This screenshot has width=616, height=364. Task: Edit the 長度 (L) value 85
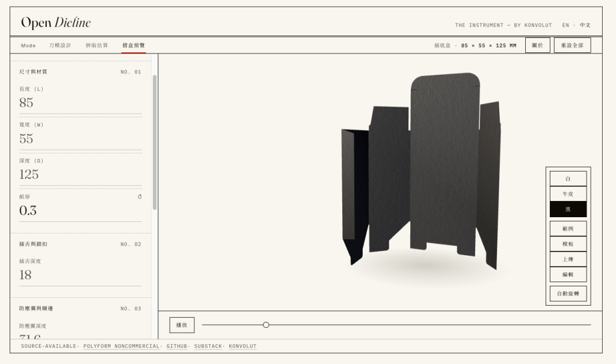coord(80,103)
